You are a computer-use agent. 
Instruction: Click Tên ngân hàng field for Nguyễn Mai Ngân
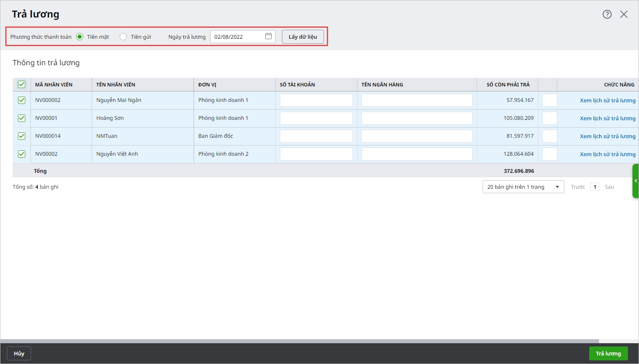pos(417,100)
